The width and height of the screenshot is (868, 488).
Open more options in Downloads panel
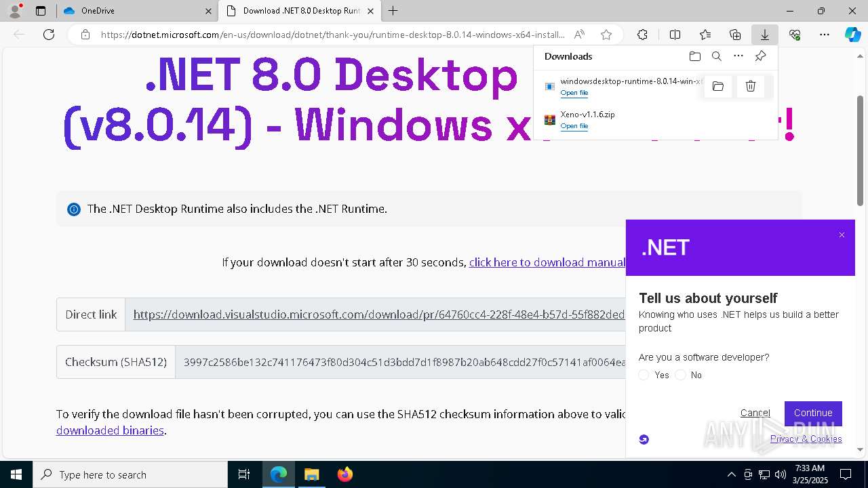(x=738, y=56)
